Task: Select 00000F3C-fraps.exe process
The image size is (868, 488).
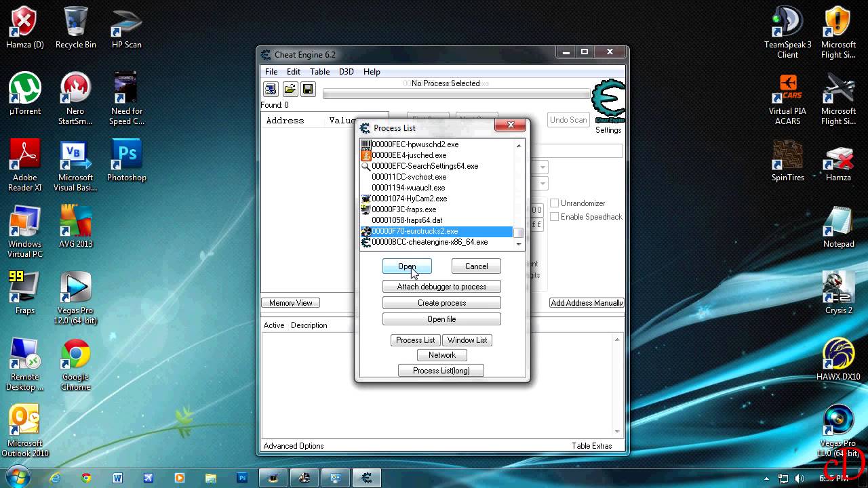Action: coord(436,209)
